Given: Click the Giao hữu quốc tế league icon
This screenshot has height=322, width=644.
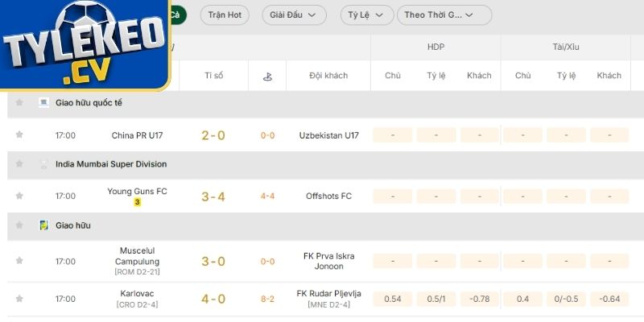Looking at the screenshot, I should (x=44, y=103).
